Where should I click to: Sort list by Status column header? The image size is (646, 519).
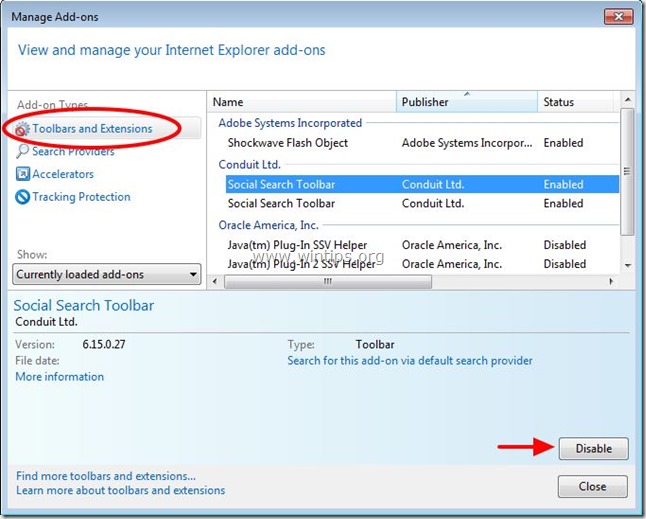[576, 102]
